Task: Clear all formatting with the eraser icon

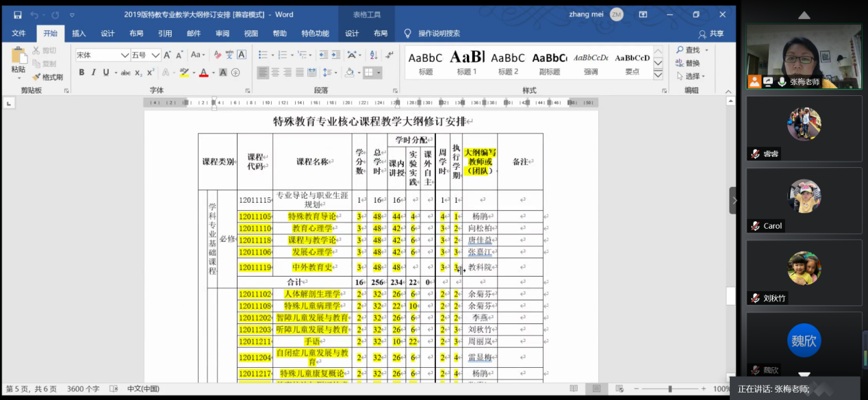Action: coord(217,55)
